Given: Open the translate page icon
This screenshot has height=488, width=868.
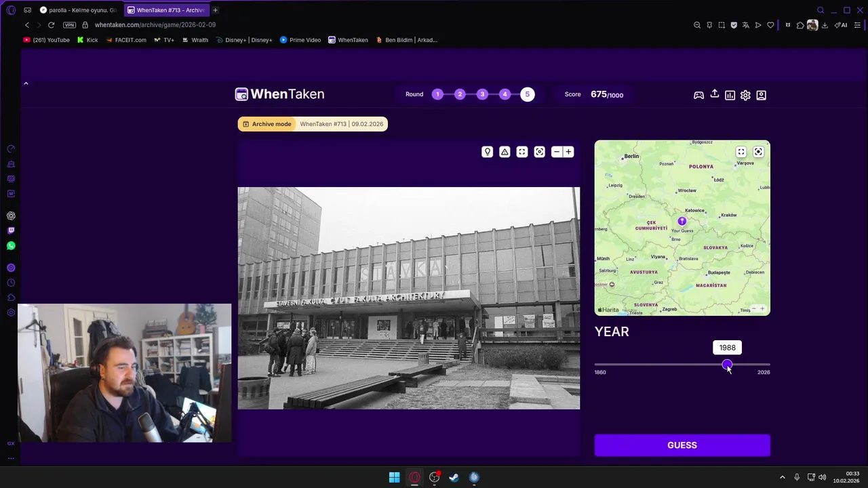Looking at the screenshot, I should (x=746, y=25).
